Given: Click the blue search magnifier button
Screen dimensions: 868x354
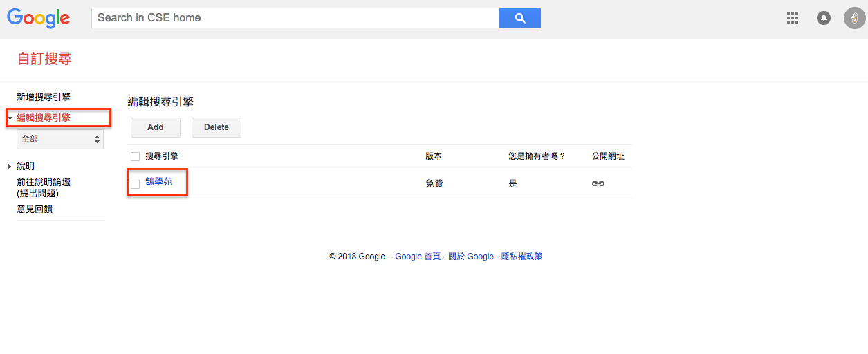Looking at the screenshot, I should [519, 18].
